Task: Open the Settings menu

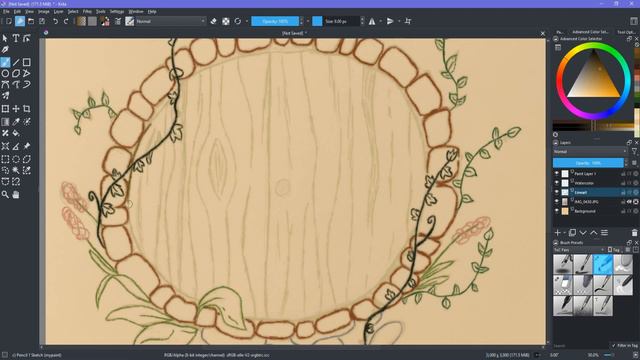Action: tap(117, 12)
